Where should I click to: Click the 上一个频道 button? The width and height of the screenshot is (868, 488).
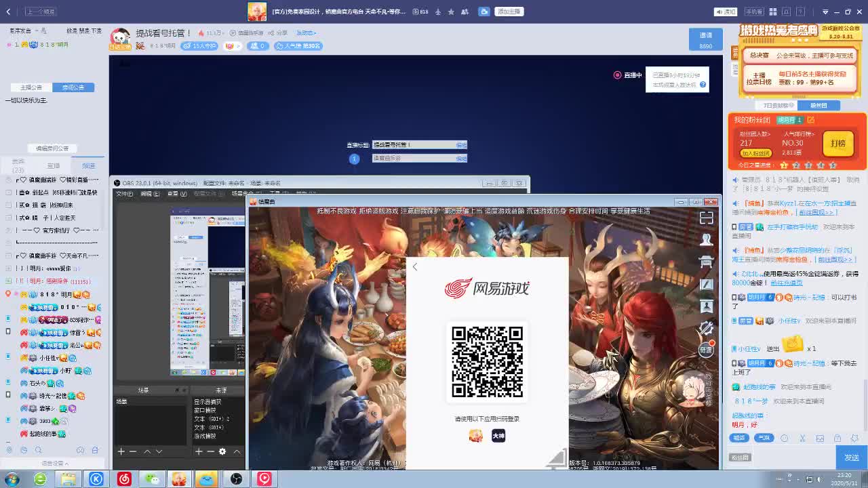click(41, 12)
